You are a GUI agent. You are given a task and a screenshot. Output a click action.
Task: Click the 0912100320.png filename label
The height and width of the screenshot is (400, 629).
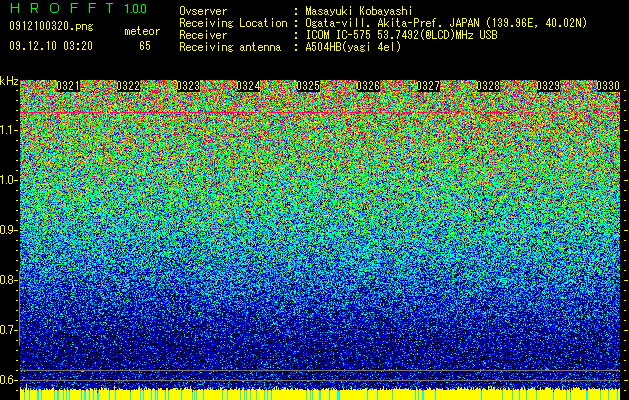51,26
